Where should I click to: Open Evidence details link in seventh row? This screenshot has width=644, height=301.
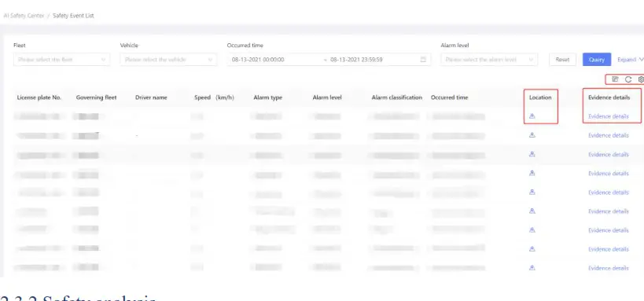click(x=609, y=230)
